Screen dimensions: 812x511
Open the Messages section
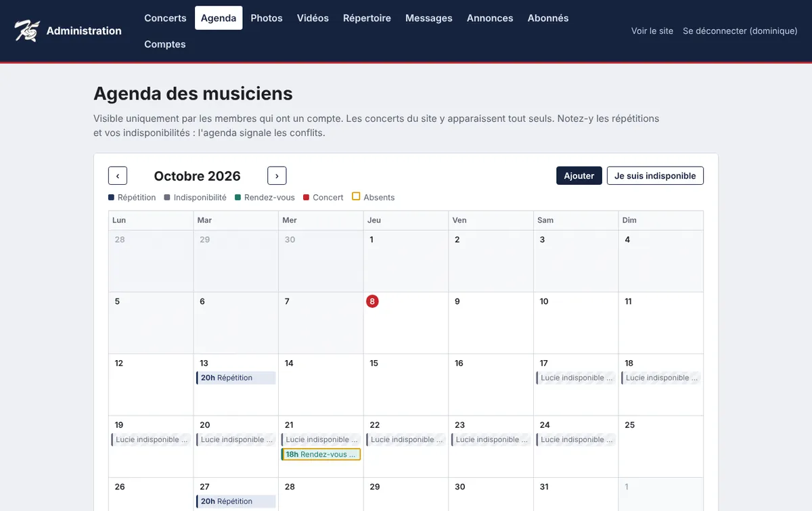click(429, 18)
